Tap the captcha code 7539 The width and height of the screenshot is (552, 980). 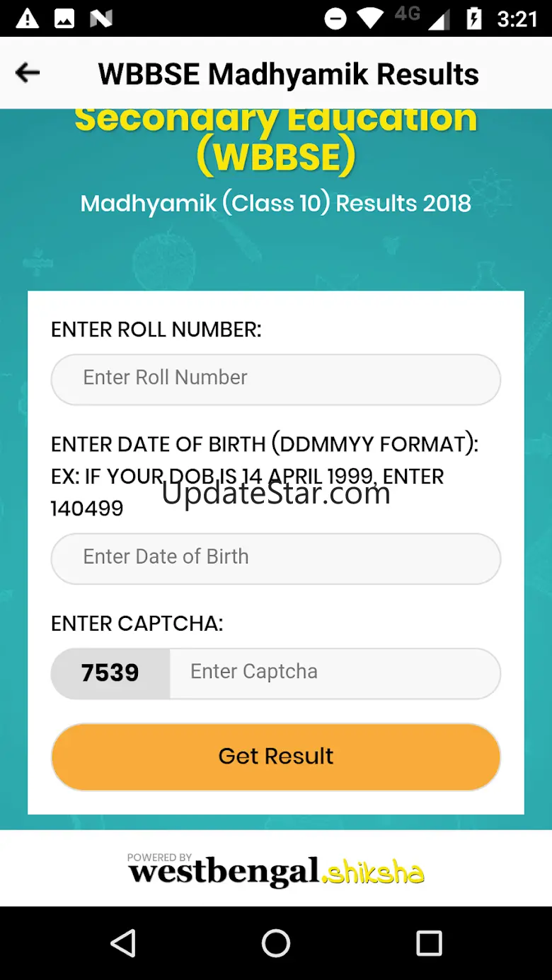(x=110, y=673)
